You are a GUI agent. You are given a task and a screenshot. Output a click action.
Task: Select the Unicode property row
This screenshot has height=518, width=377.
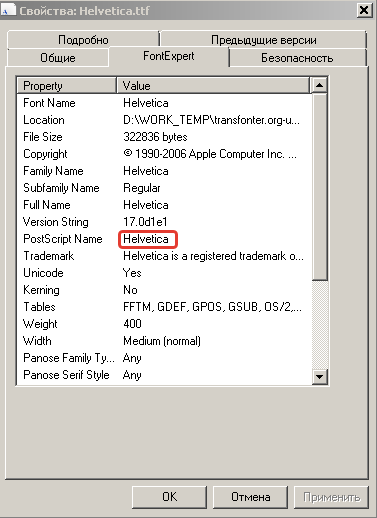[x=164, y=273]
